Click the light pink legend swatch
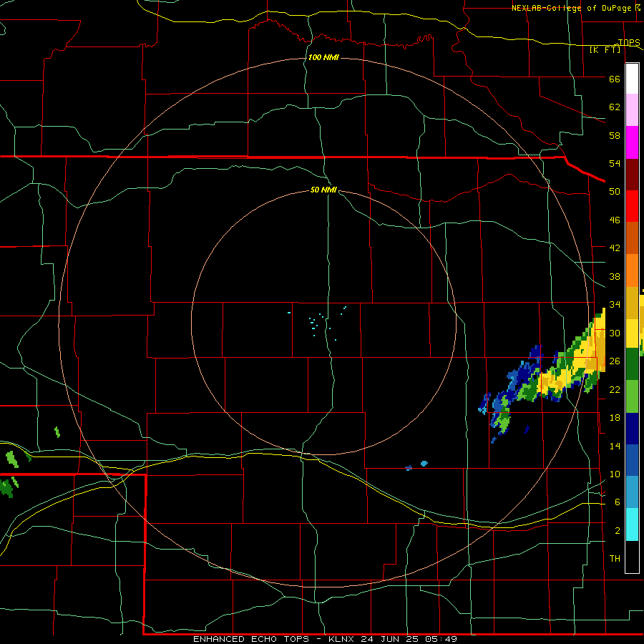Image resolution: width=644 pixels, height=644 pixels. (632, 110)
